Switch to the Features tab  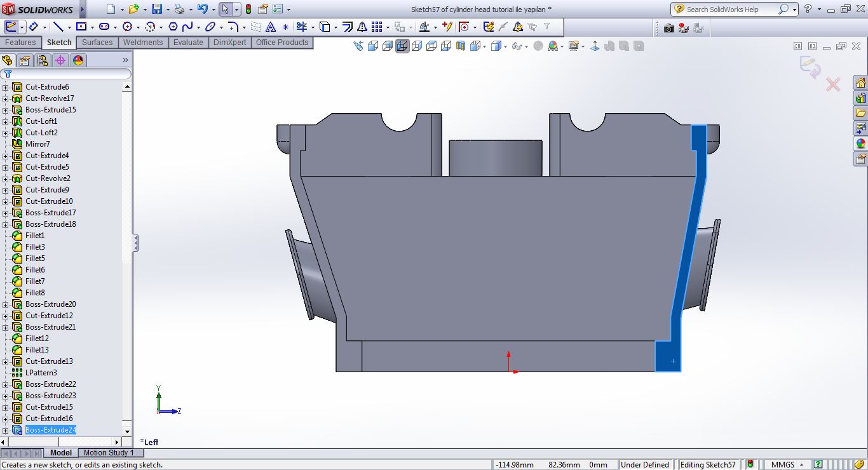click(x=20, y=43)
